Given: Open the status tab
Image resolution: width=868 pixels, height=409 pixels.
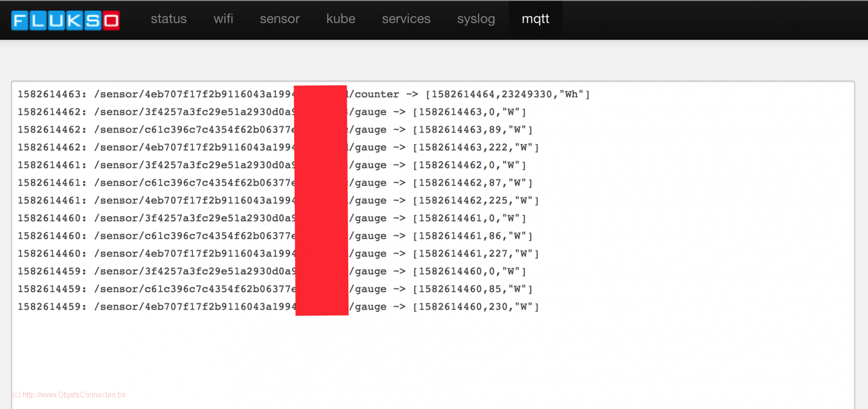Looking at the screenshot, I should pyautogui.click(x=169, y=19).
